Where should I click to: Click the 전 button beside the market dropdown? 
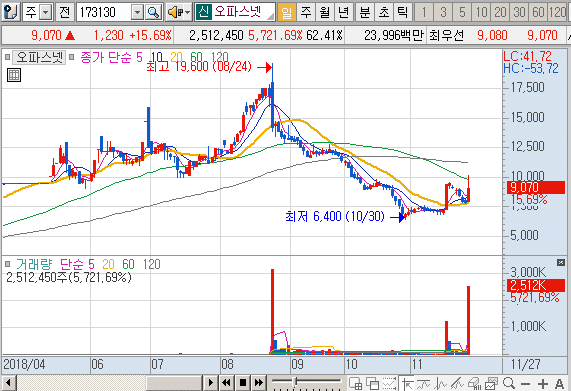(x=65, y=12)
